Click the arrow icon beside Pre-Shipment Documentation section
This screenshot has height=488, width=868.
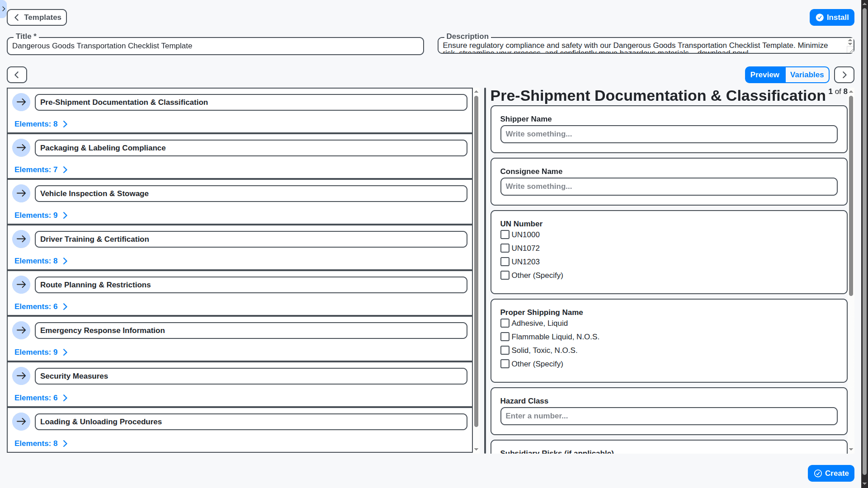tap(21, 102)
